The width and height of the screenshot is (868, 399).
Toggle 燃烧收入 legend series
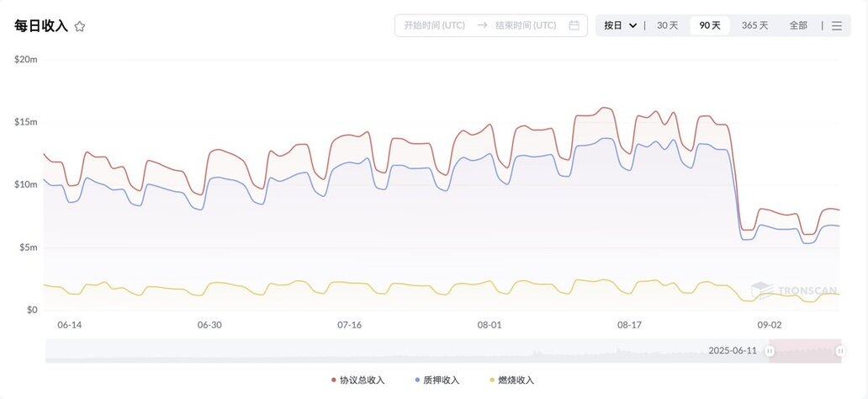point(512,380)
